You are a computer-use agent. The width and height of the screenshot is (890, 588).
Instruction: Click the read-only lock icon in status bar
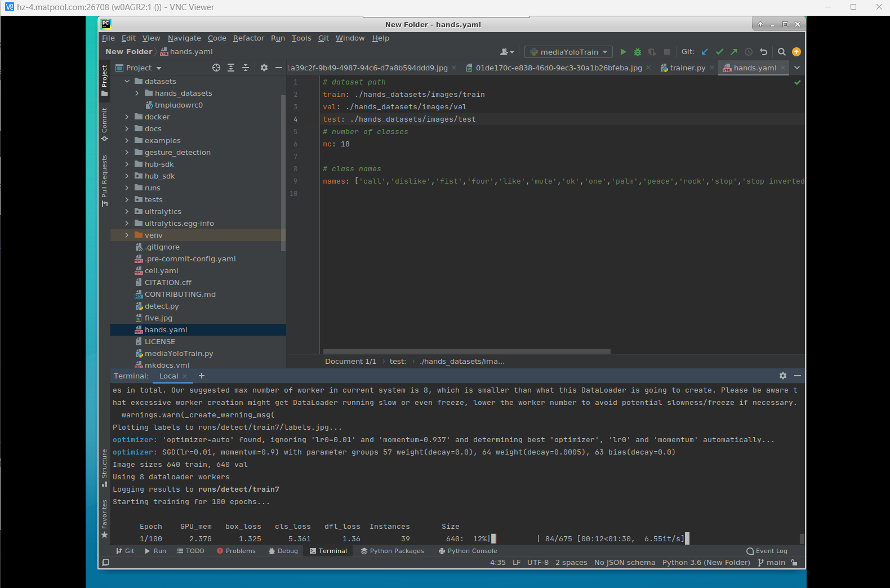[x=794, y=563]
